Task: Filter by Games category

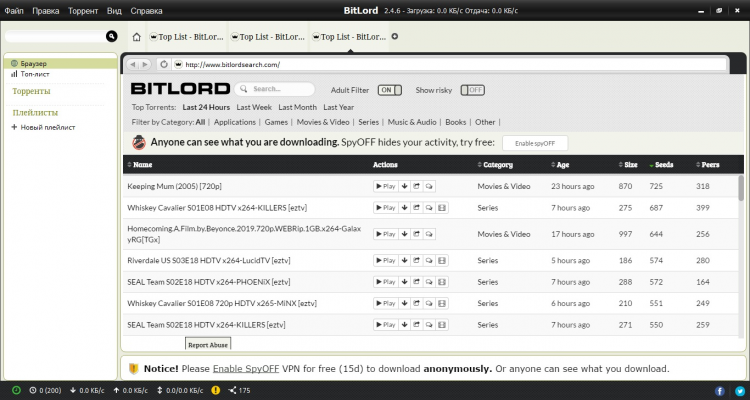Action: point(276,122)
